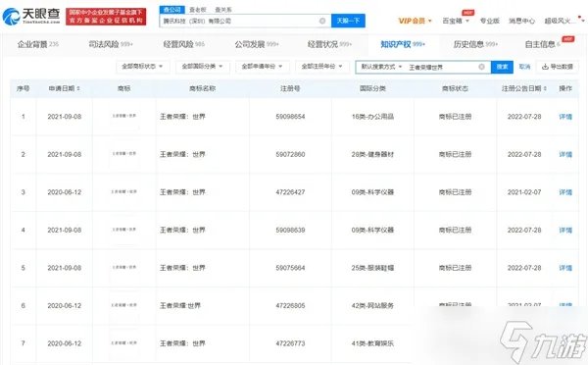Screen dimensions: 588x365
Task: Click the blue 搜索 button in filters
Action: click(x=502, y=67)
